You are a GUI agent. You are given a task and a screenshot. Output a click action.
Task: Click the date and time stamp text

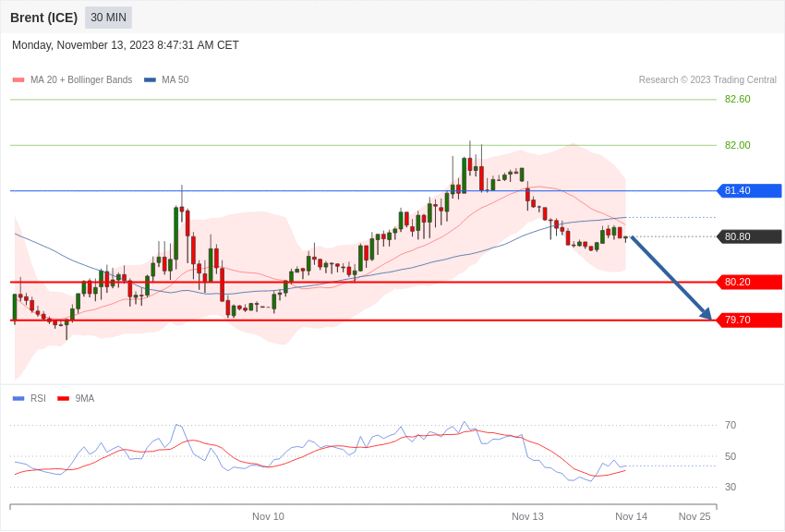click(x=126, y=45)
